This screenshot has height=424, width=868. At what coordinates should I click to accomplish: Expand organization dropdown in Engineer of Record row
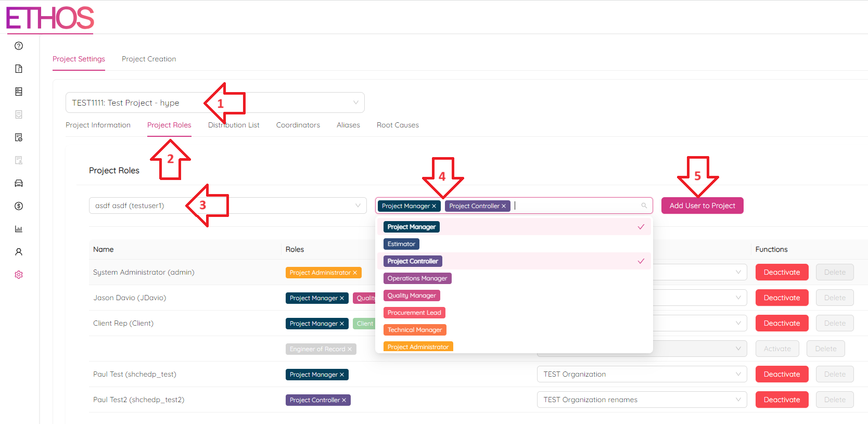click(x=738, y=349)
